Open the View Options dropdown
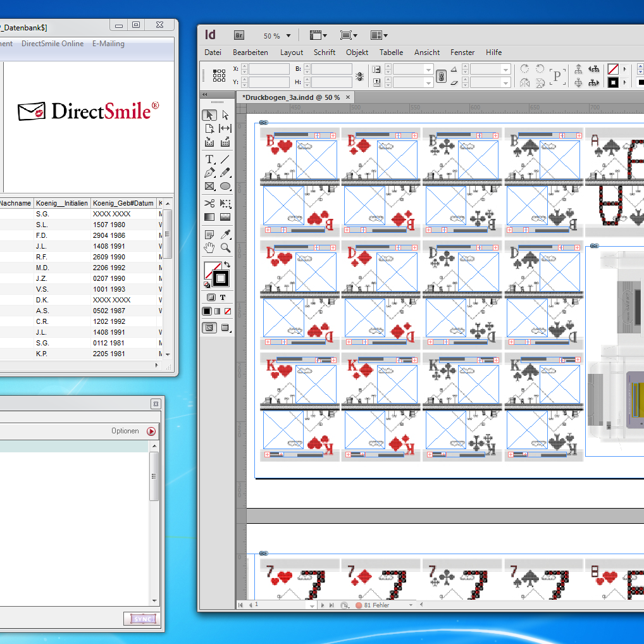This screenshot has height=644, width=644. coord(318,35)
